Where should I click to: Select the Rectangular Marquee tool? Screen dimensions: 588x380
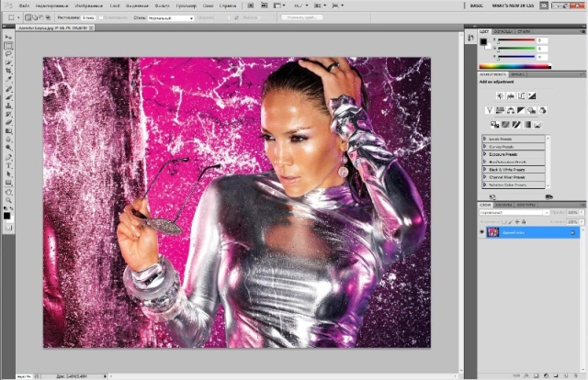tap(8, 45)
